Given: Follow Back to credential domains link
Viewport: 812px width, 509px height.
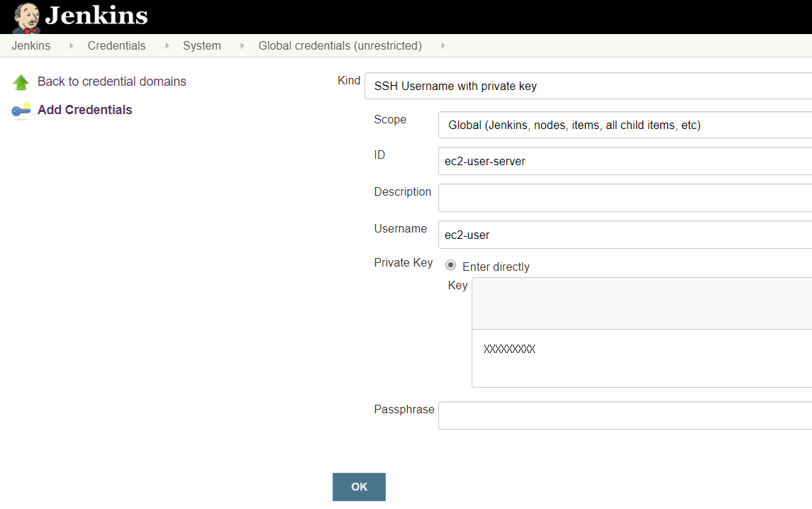Looking at the screenshot, I should (112, 82).
